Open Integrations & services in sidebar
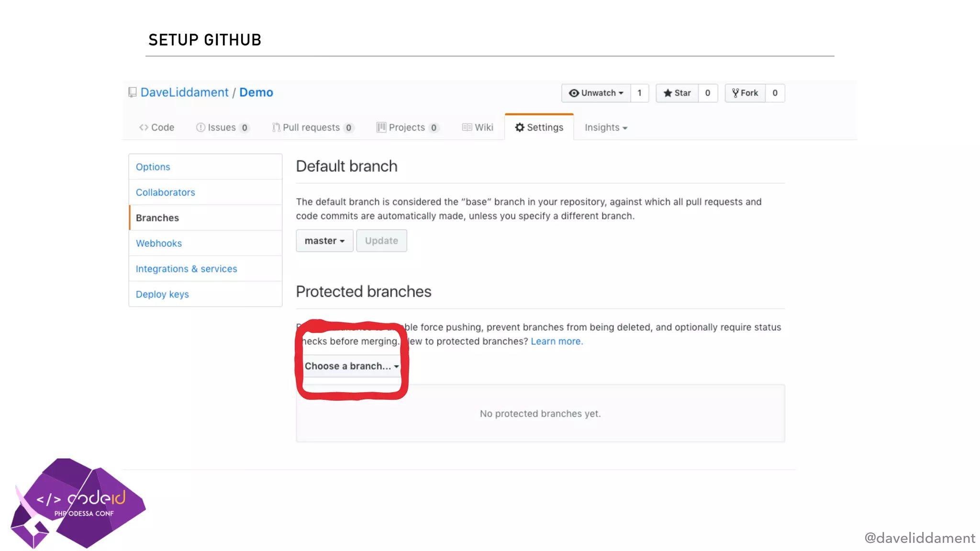Viewport: 980px width, 551px height. [205, 269]
